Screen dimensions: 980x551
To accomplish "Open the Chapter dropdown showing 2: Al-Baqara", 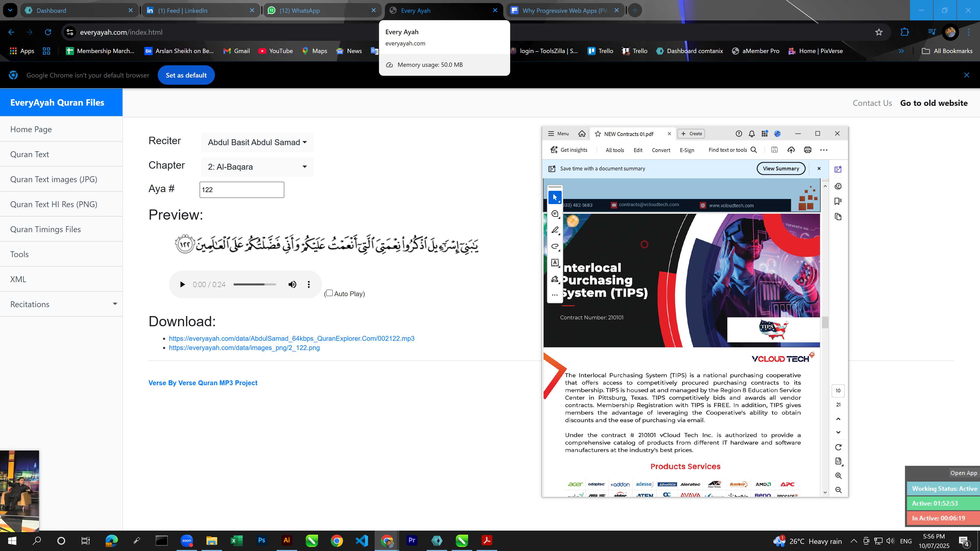I will click(x=257, y=167).
